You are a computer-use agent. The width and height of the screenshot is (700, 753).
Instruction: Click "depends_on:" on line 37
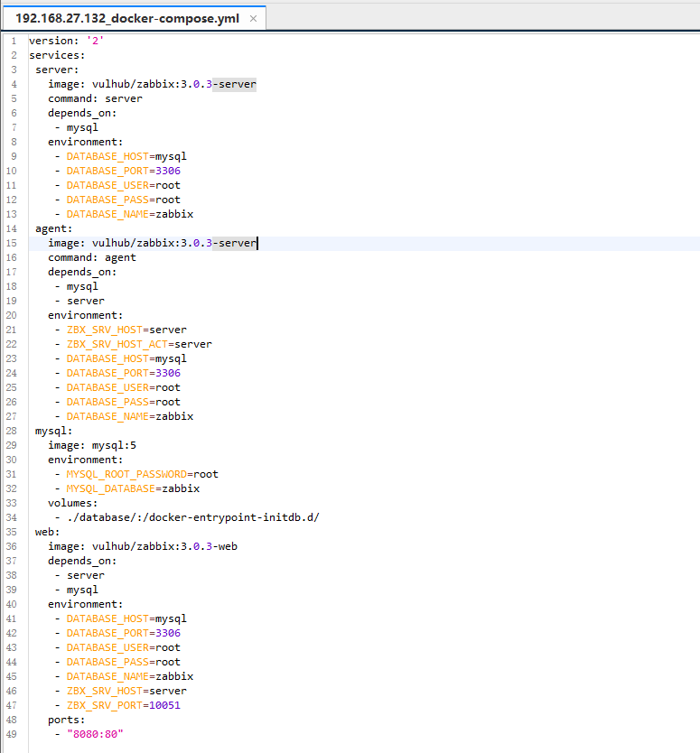coord(82,561)
